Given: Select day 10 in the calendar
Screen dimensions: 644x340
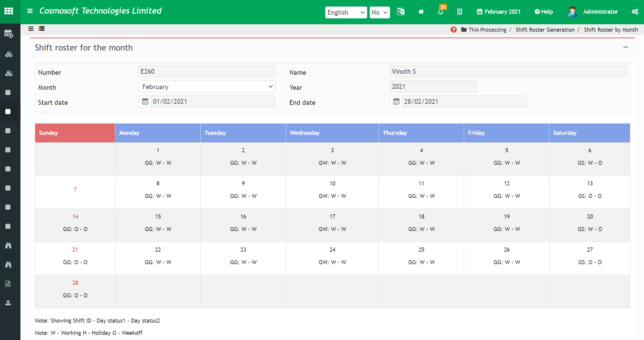Looking at the screenshot, I should 332,192.
